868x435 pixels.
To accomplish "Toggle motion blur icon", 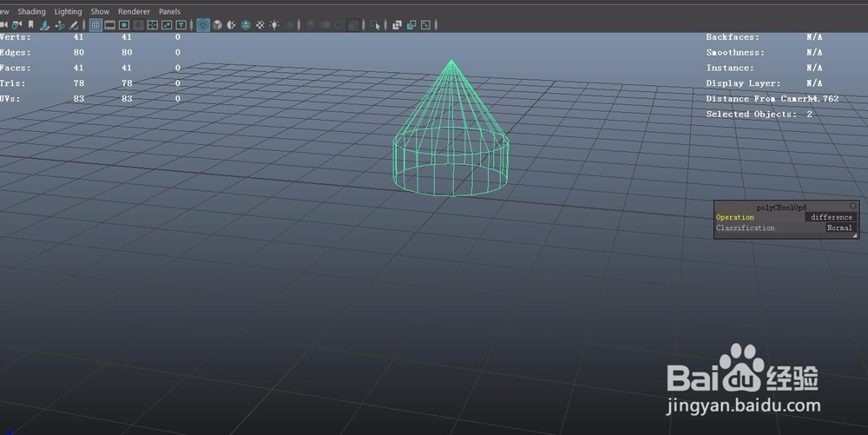I will (325, 25).
